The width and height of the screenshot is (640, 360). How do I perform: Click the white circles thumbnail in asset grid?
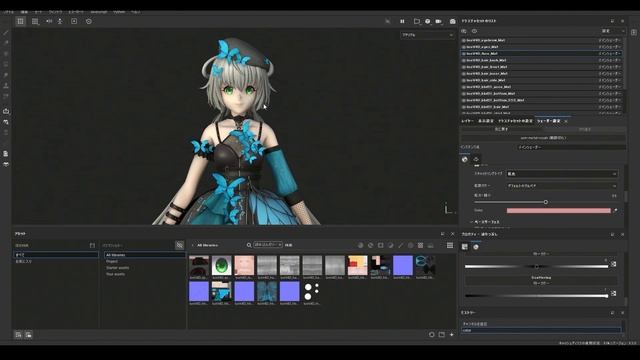point(312,291)
